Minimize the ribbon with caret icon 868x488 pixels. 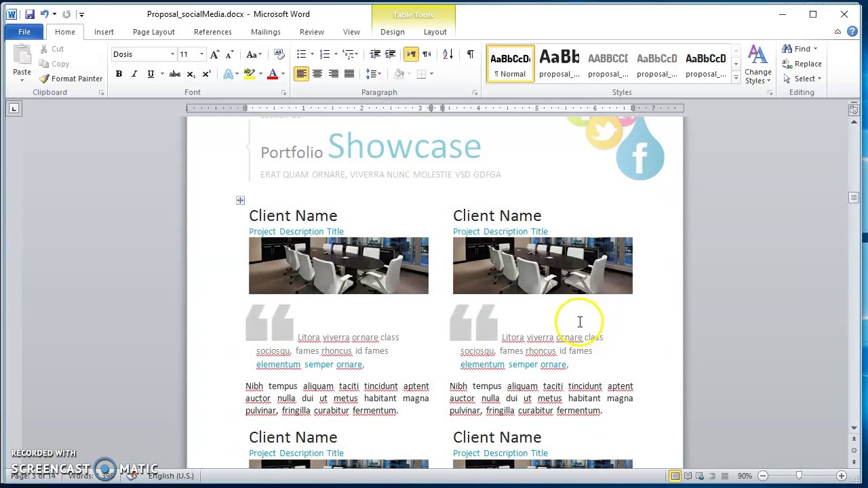[837, 32]
